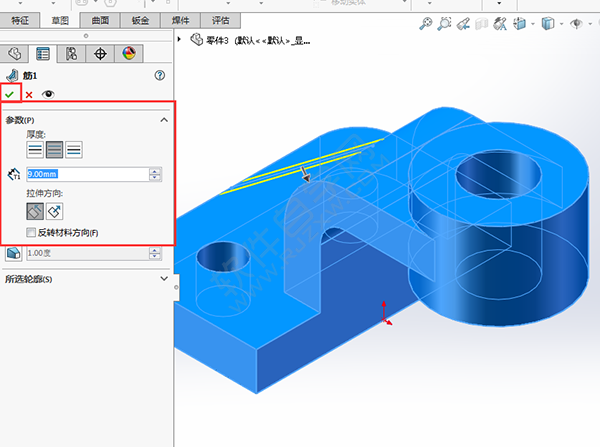Image resolution: width=600 pixels, height=447 pixels.
Task: Click View Orientation cube icon
Action: [x=519, y=24]
